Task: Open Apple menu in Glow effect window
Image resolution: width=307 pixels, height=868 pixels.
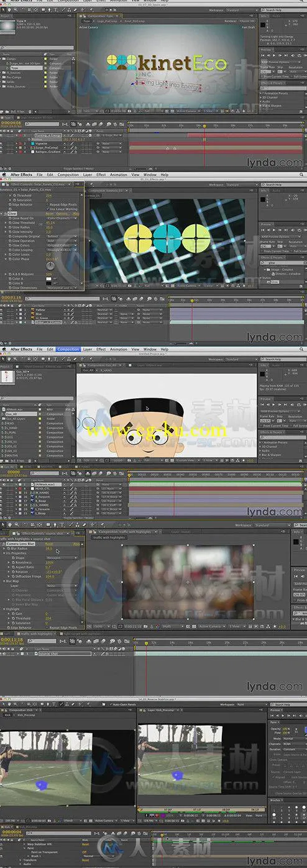Action: [4, 175]
